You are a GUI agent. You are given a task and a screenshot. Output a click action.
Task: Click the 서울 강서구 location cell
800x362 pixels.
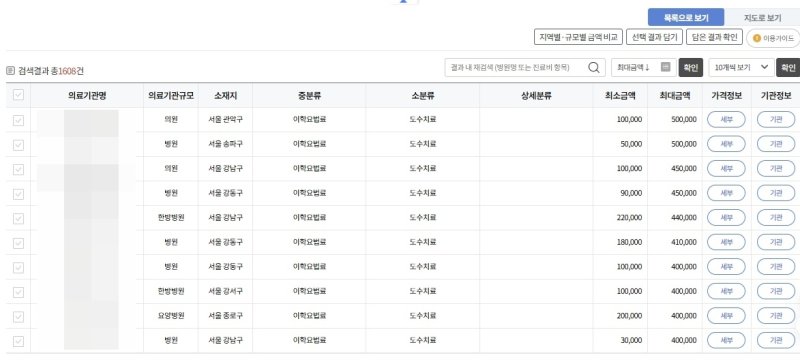226,292
